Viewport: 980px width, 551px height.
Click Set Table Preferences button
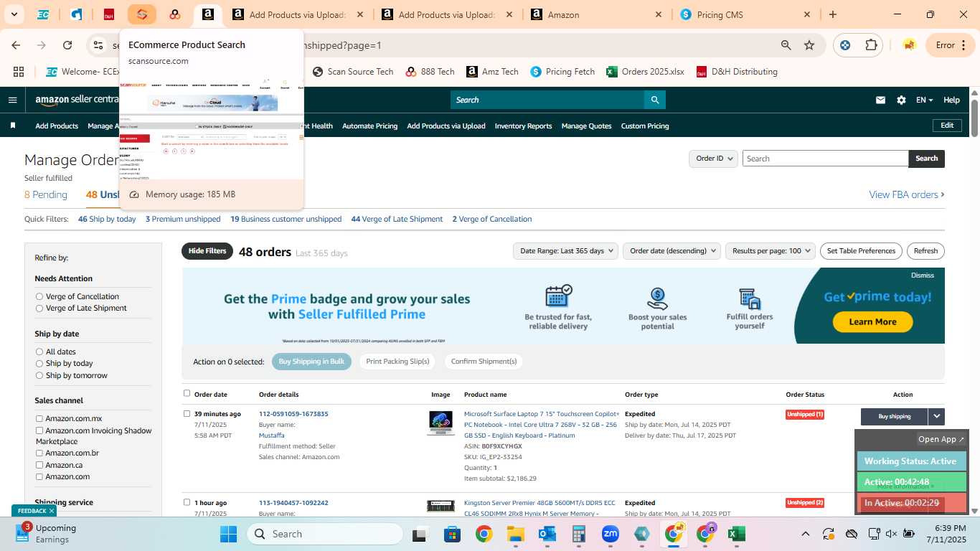(x=861, y=251)
